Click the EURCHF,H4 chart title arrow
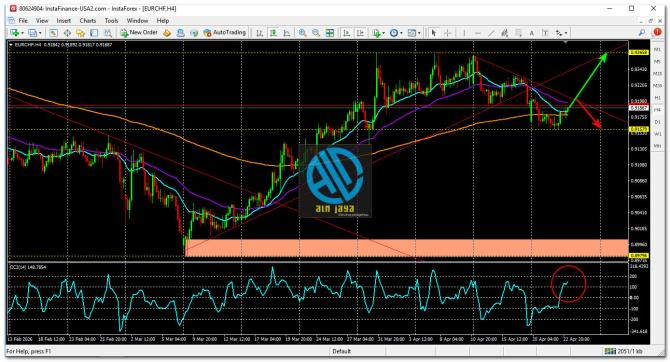670x362 pixels. [x=11, y=44]
